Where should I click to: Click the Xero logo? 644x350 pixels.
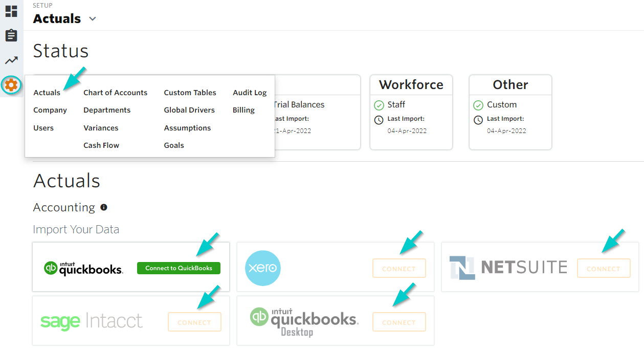point(263,268)
